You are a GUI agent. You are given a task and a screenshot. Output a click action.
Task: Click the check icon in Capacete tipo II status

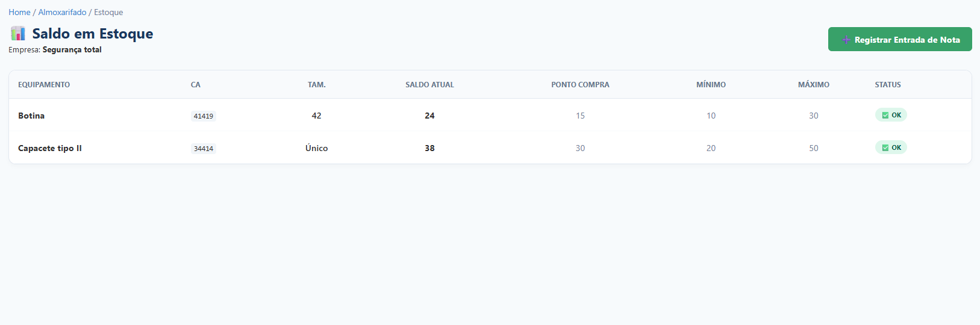(x=885, y=147)
